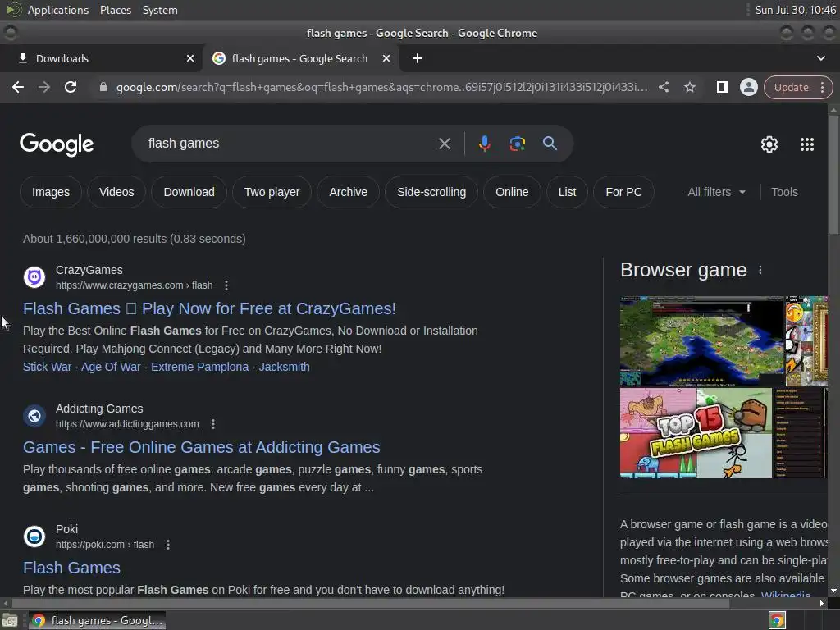Clear the search box with X icon
This screenshot has width=840, height=630.
pos(444,144)
